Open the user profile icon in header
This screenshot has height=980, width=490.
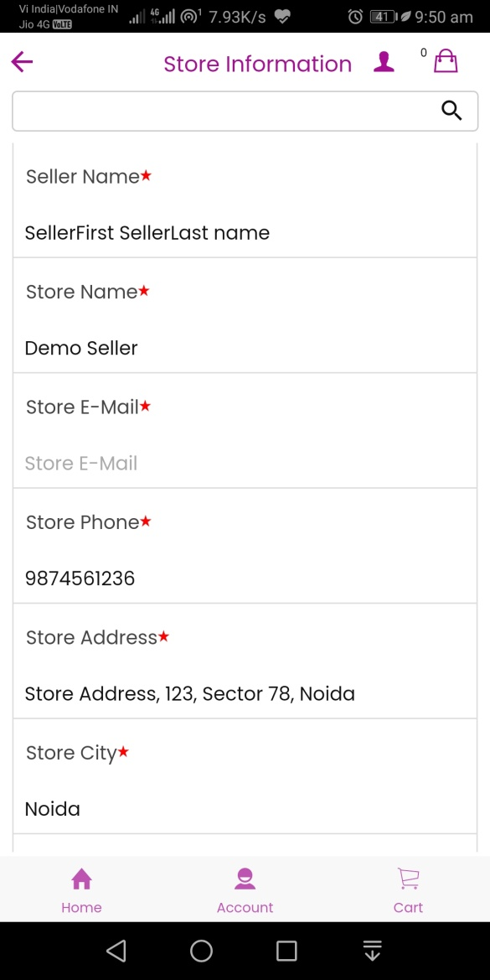(384, 62)
